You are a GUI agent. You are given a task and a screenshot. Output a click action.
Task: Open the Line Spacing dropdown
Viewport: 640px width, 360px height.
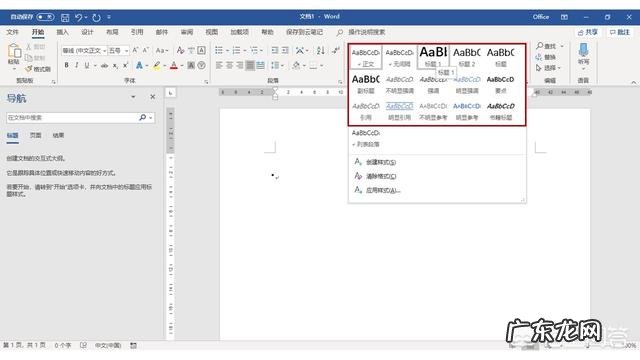(277, 65)
